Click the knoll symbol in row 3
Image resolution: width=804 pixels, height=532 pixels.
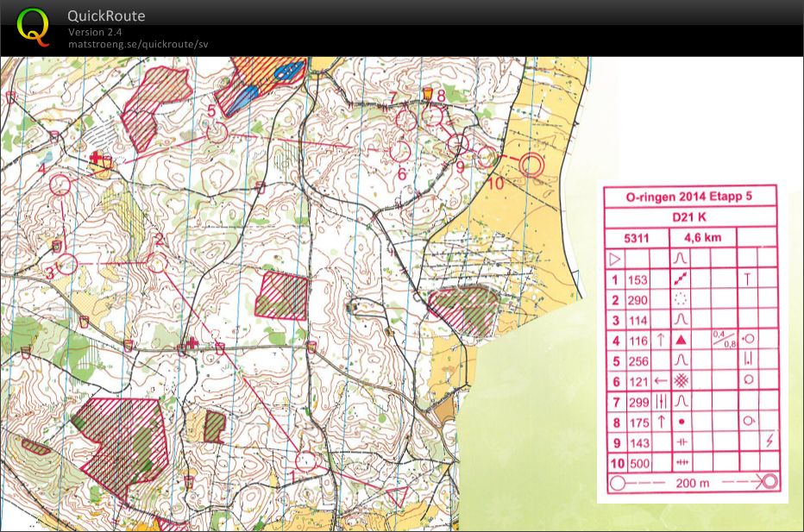[681, 320]
